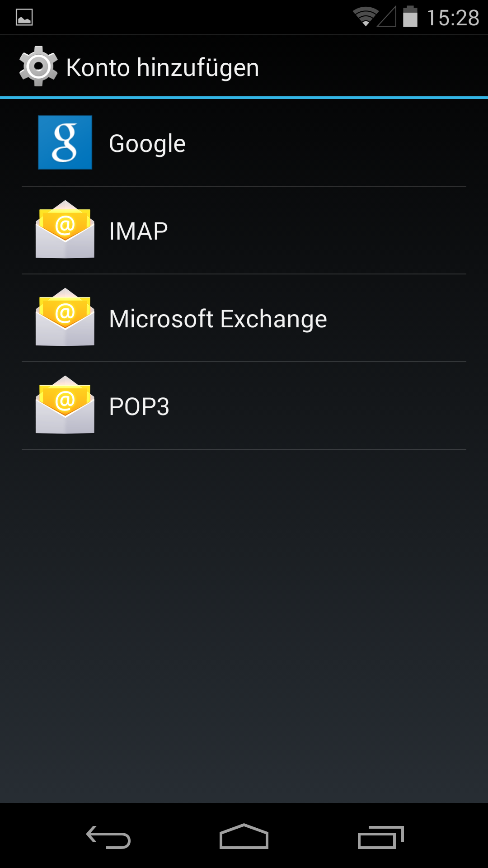Click the blue line under the header
The height and width of the screenshot is (868, 488).
[x=244, y=97]
